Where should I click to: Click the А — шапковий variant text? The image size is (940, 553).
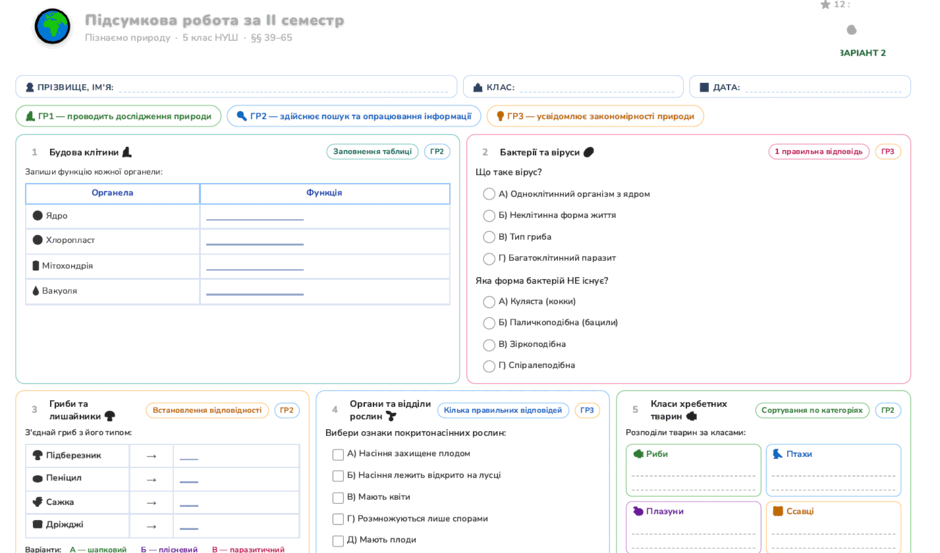[x=98, y=549]
